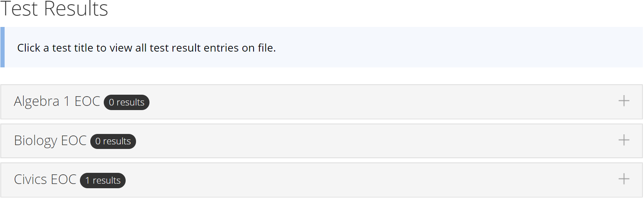Expand the Biology EOC accordion header
The height and width of the screenshot is (199, 644).
click(322, 141)
